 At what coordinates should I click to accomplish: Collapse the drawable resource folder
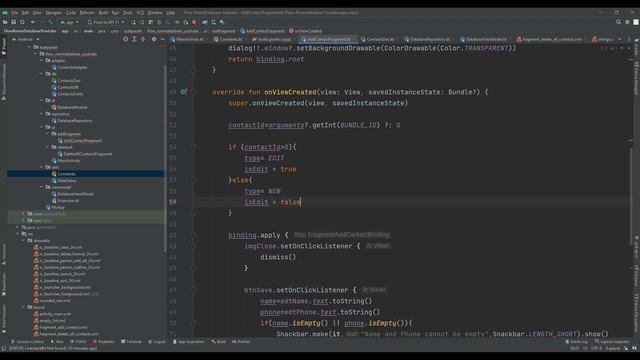coord(24,240)
